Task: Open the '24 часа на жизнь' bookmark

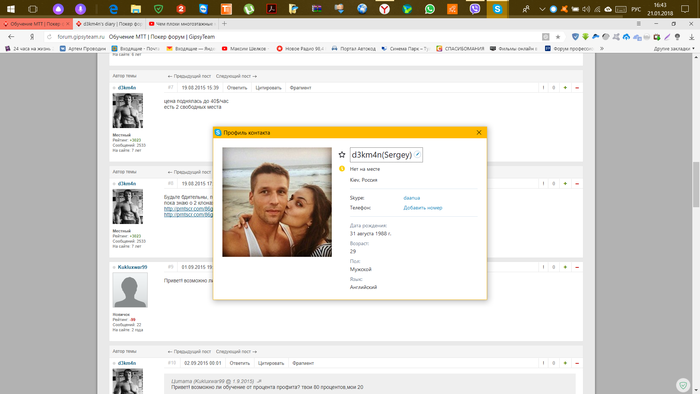Action: [x=28, y=48]
